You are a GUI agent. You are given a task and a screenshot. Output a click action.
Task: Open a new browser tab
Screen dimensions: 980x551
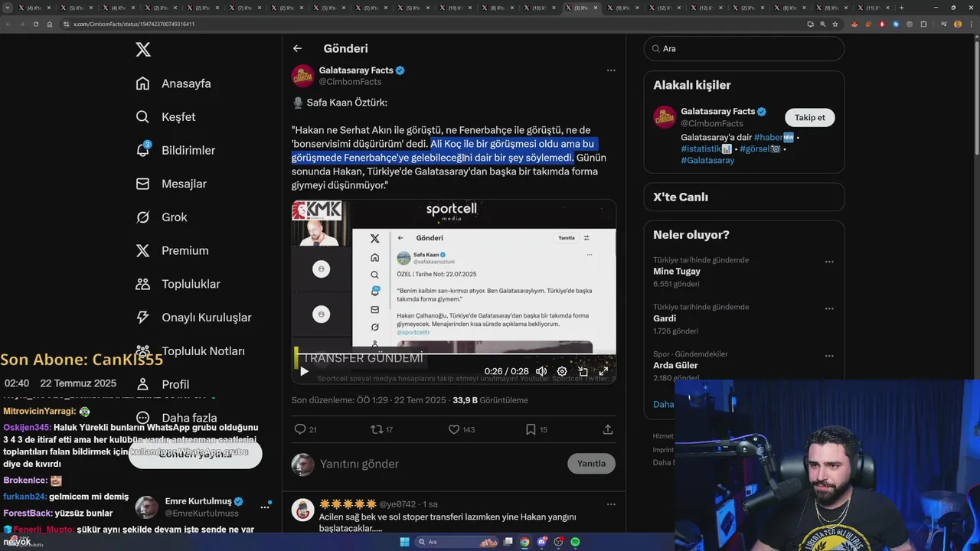tap(901, 8)
